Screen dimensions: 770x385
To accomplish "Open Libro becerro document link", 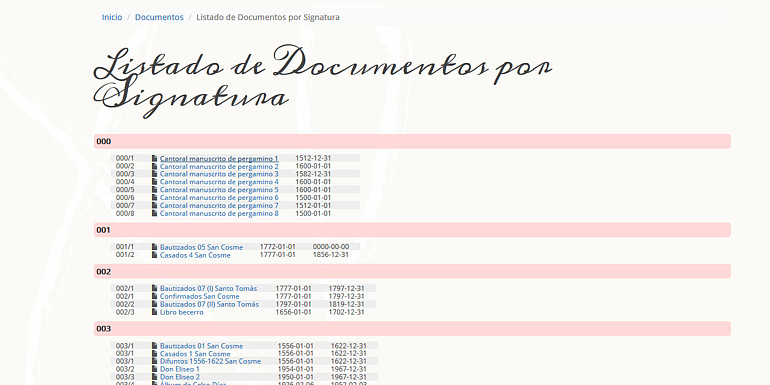I will point(182,312).
